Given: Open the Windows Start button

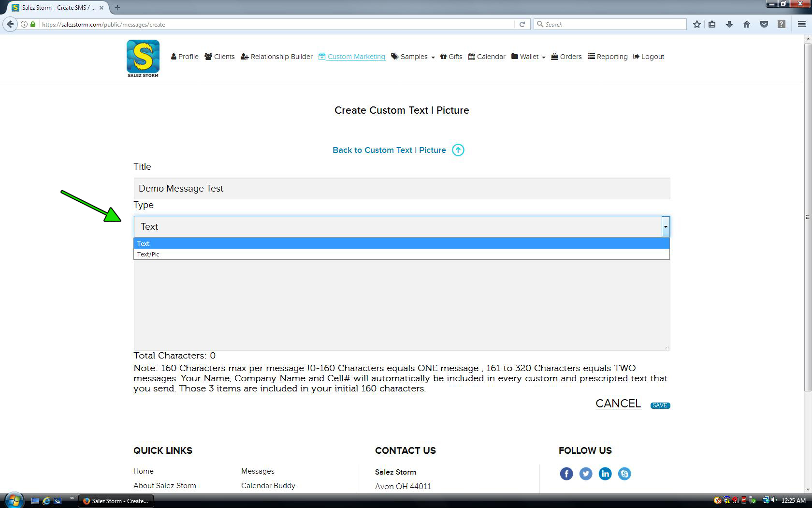Looking at the screenshot, I should 14,500.
